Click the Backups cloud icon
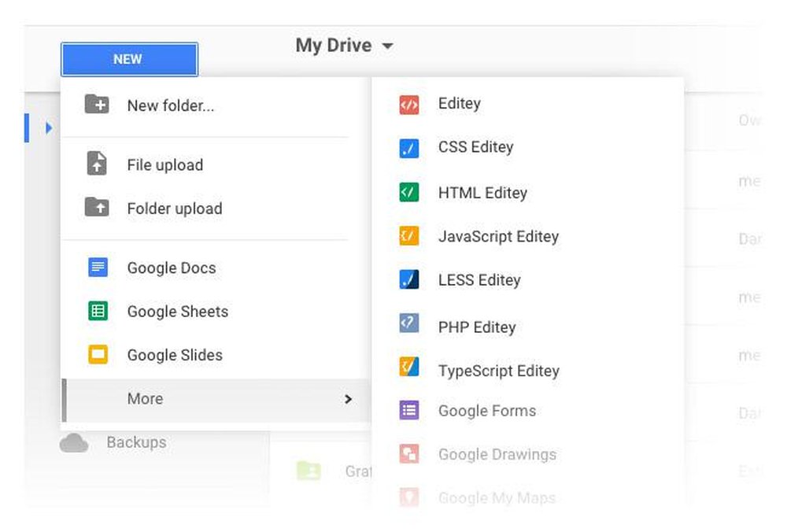787x532 pixels. pyautogui.click(x=74, y=442)
